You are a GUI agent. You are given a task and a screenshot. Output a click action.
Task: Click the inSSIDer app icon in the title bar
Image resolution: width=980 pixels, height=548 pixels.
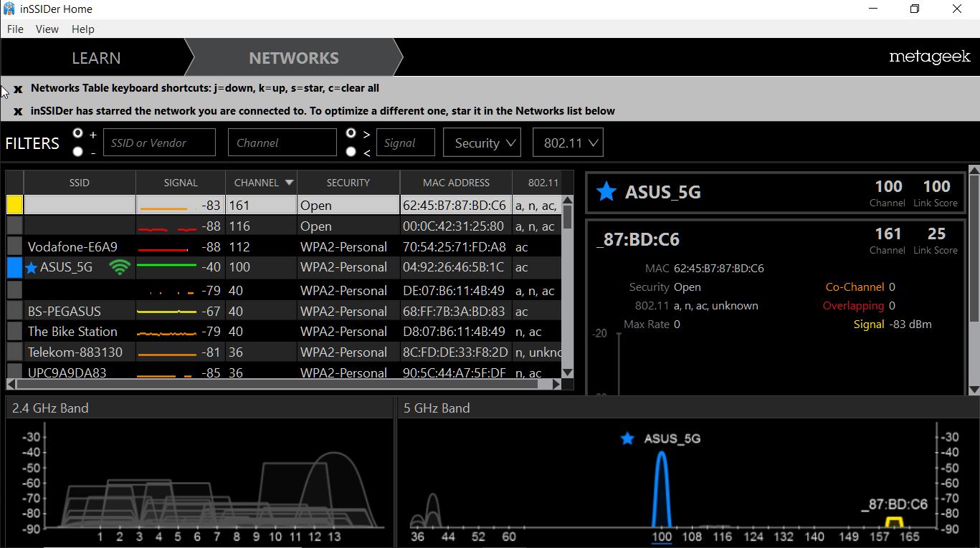[x=9, y=9]
